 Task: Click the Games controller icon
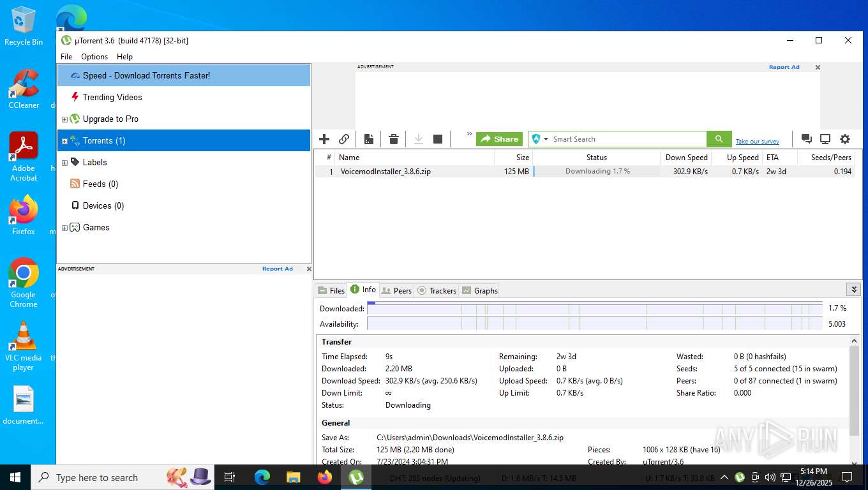[x=75, y=227]
